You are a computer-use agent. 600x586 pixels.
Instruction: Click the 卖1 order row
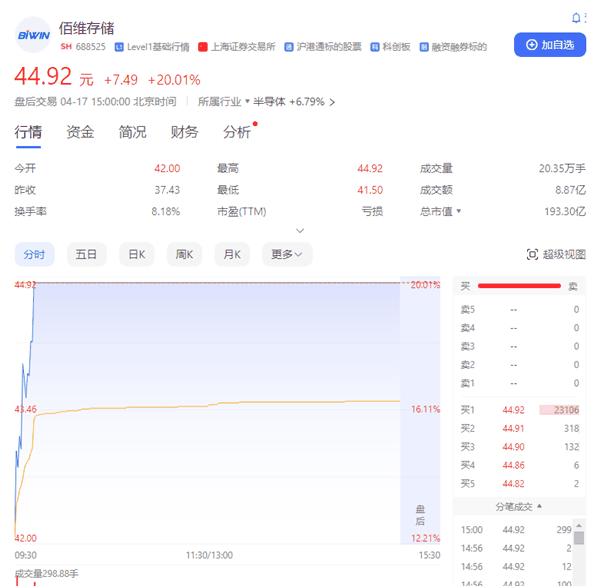coord(519,383)
